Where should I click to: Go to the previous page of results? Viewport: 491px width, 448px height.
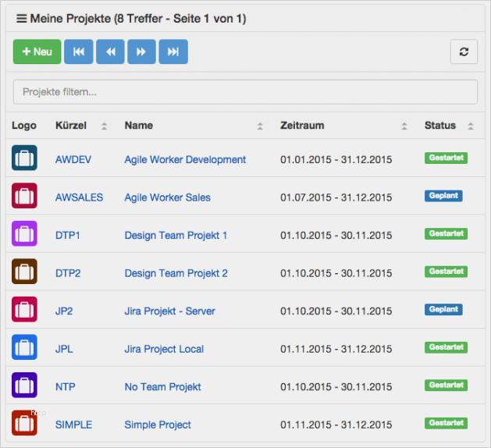tap(110, 52)
